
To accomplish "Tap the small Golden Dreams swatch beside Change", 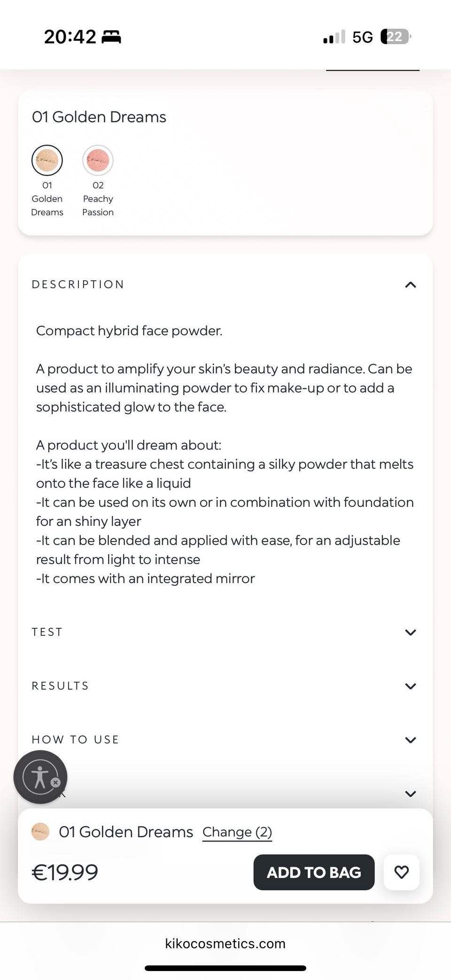I will (x=40, y=832).
